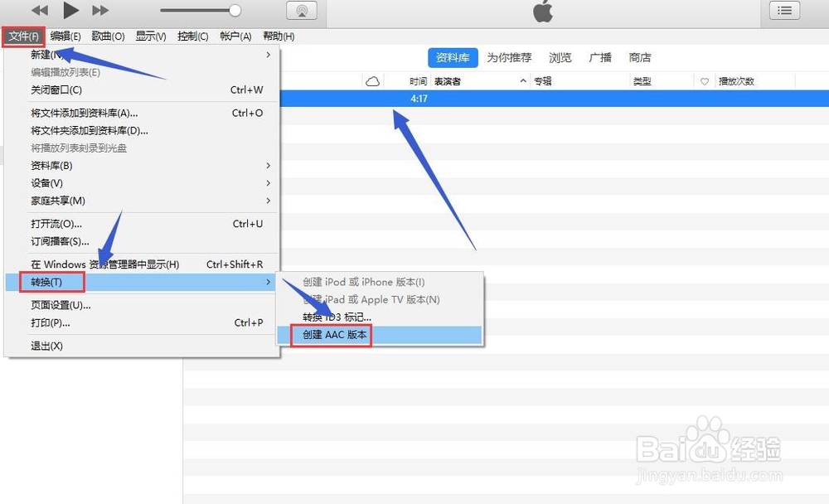Switch to the 资料库 tab
Image resolution: width=829 pixels, height=504 pixels.
(453, 58)
